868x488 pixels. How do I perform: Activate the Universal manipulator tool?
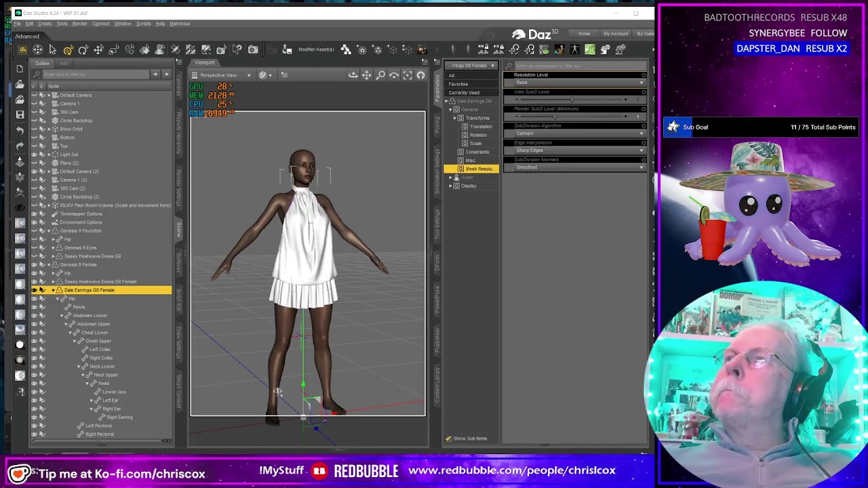[68, 49]
